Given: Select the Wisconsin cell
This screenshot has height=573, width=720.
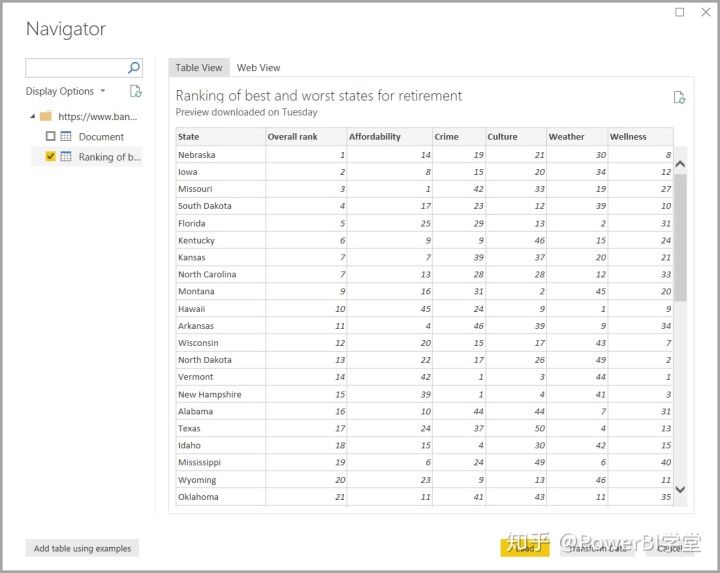Looking at the screenshot, I should (220, 343).
